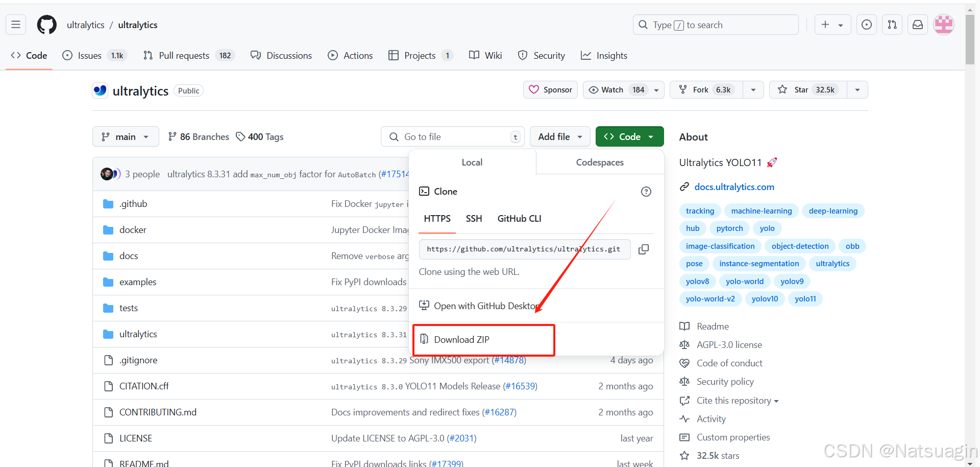Click the Type to search field
The width and height of the screenshot is (980, 467).
pyautogui.click(x=716, y=25)
